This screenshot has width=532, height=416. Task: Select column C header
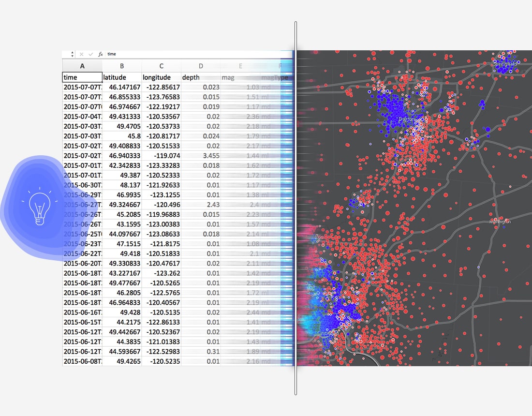coord(161,66)
